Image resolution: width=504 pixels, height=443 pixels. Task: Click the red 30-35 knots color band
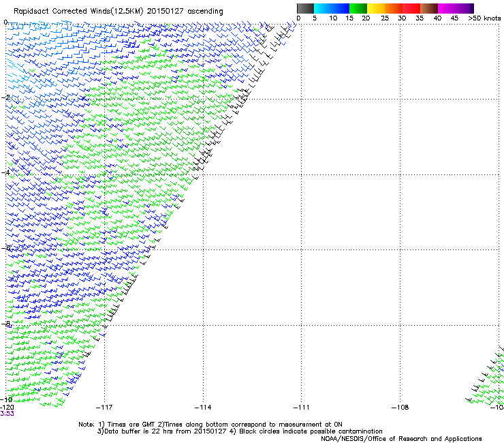click(411, 8)
